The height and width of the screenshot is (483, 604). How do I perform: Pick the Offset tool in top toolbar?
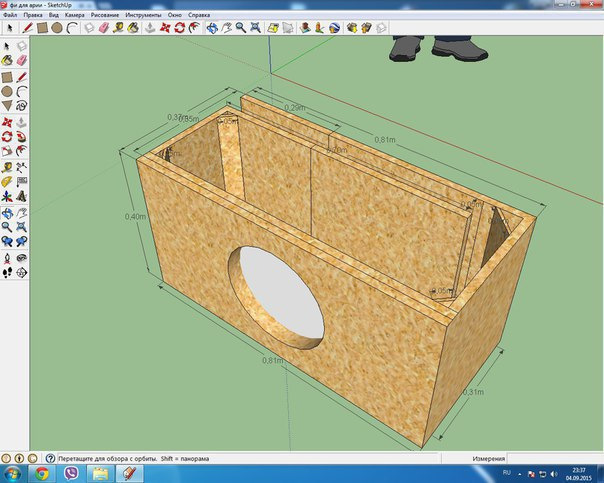[x=194, y=28]
